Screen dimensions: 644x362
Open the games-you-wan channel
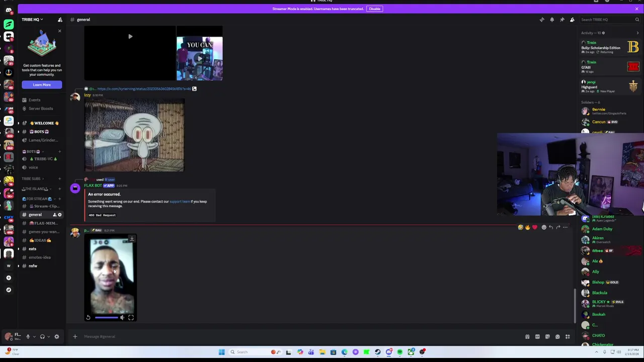41,232
